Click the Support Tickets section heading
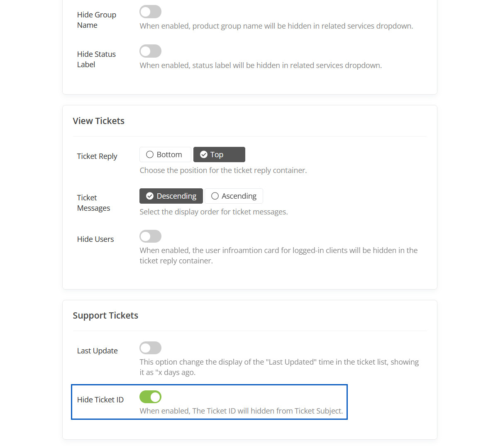The width and height of the screenshot is (498, 448). (x=105, y=315)
